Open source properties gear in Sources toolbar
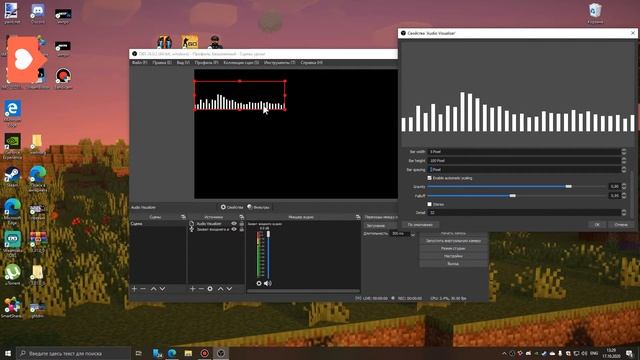This screenshot has height=360, width=640. [x=210, y=289]
